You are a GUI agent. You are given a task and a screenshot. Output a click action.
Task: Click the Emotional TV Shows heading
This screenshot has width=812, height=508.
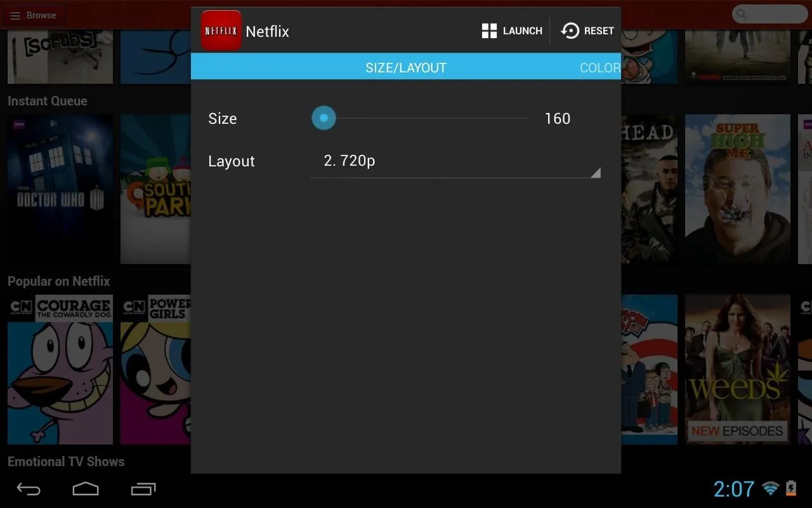tap(66, 462)
